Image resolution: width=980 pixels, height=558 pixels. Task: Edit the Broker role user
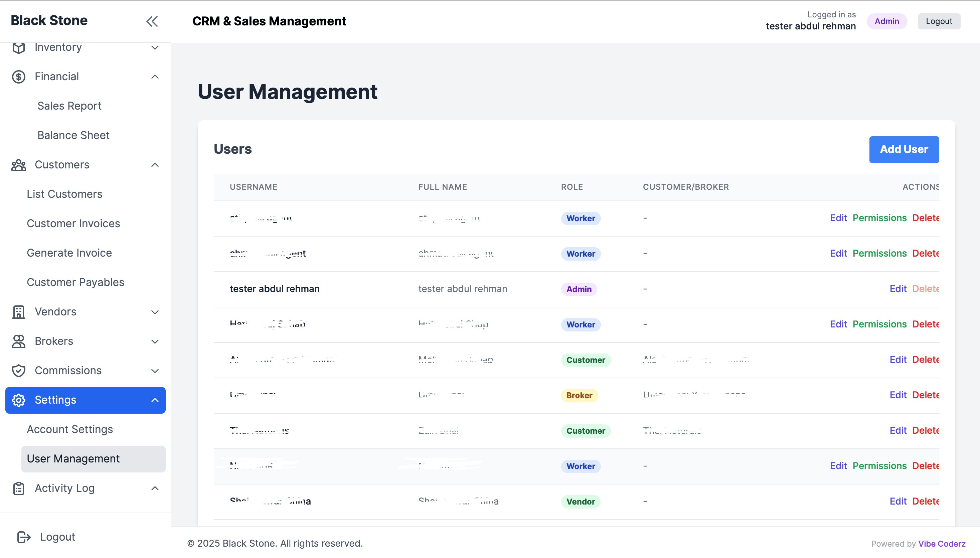897,395
